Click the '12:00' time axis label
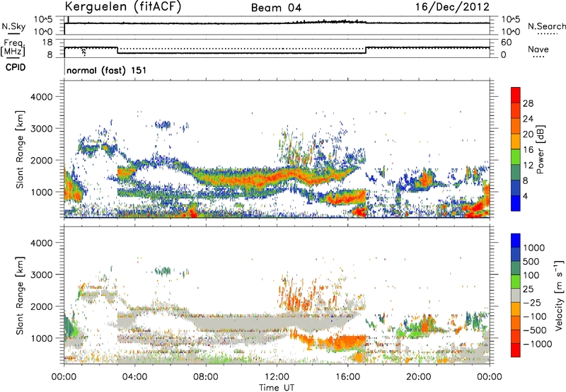The image size is (566, 392). [x=277, y=377]
